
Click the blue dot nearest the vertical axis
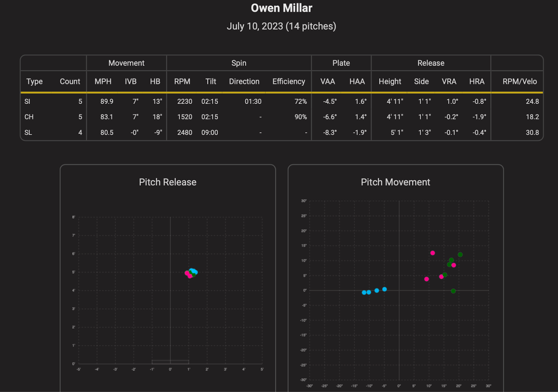pyautogui.click(x=384, y=289)
